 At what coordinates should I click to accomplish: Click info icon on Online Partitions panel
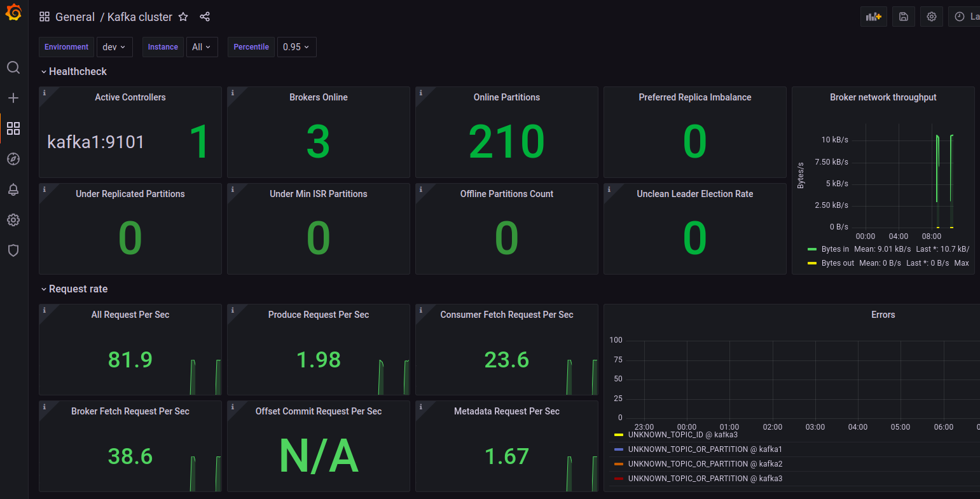[420, 93]
